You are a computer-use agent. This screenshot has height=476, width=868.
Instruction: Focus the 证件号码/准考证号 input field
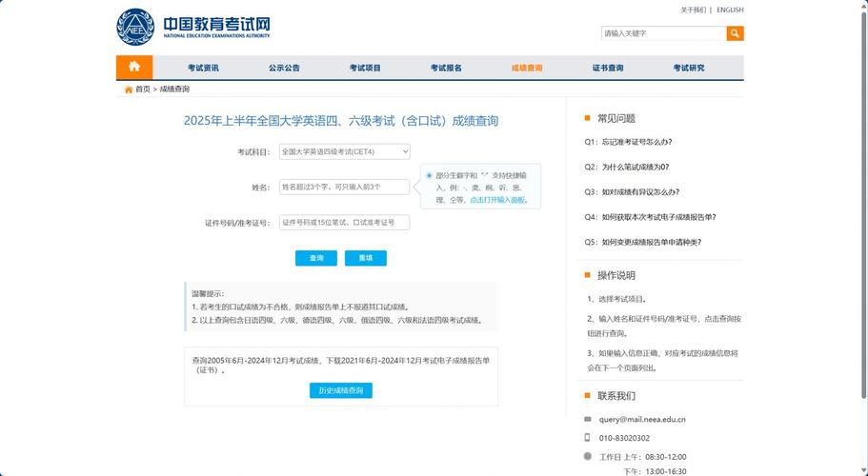pos(344,222)
